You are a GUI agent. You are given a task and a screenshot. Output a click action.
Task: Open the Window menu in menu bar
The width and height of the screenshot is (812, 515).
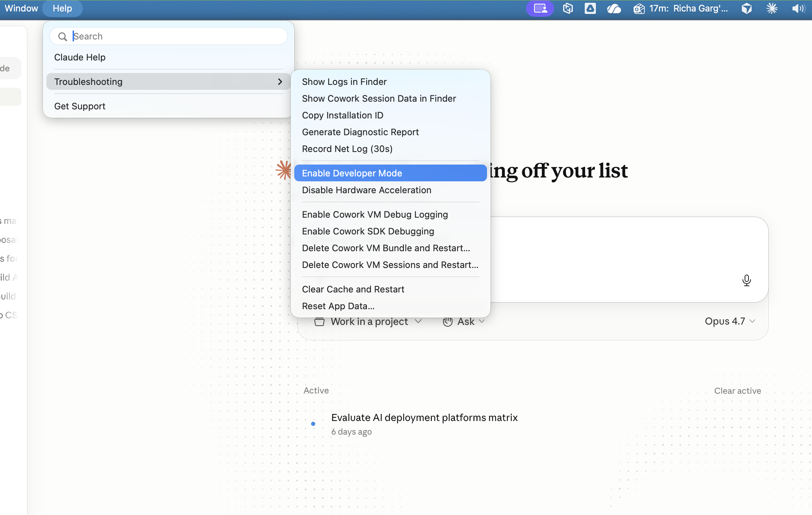[x=21, y=8]
